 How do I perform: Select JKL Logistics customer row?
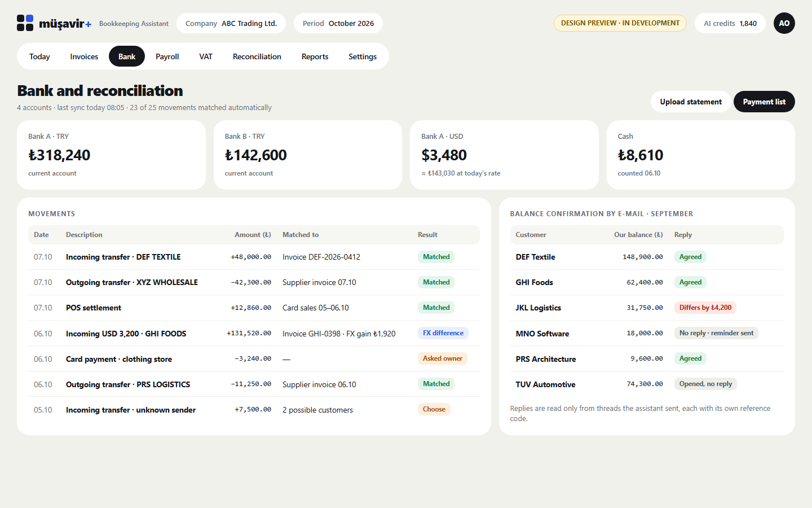tap(647, 308)
